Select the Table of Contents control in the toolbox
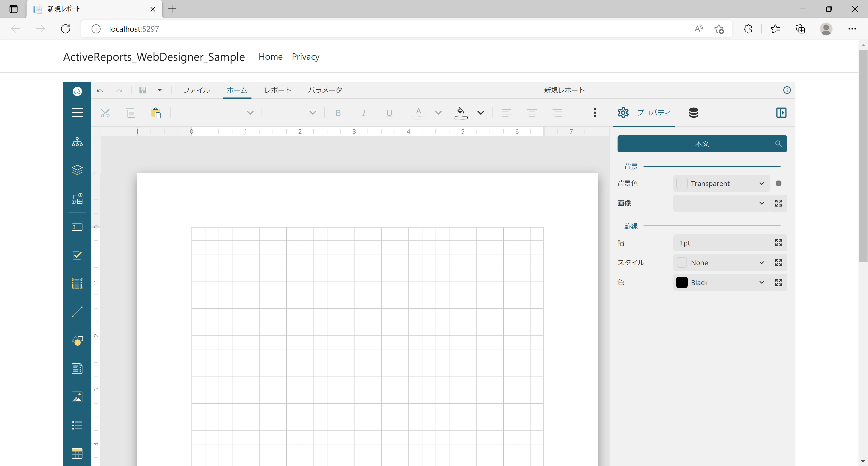868x466 pixels. pyautogui.click(x=77, y=369)
